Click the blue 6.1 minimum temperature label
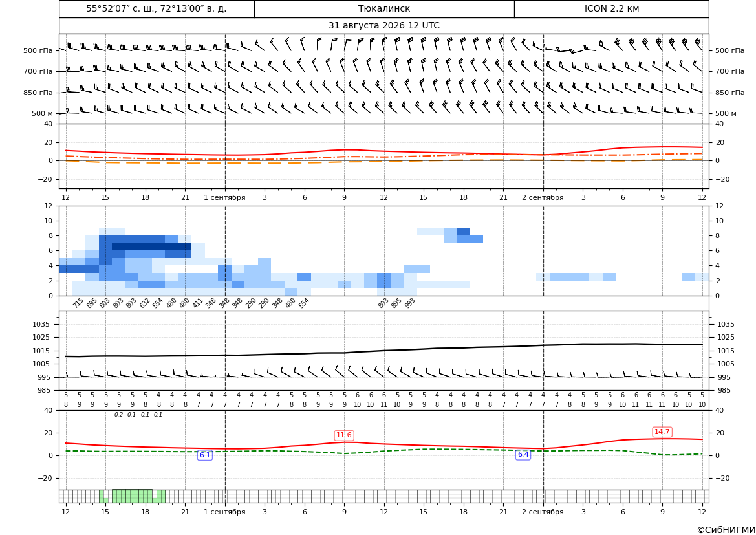Image resolution: width=756 pixels, height=535 pixels. (x=205, y=455)
